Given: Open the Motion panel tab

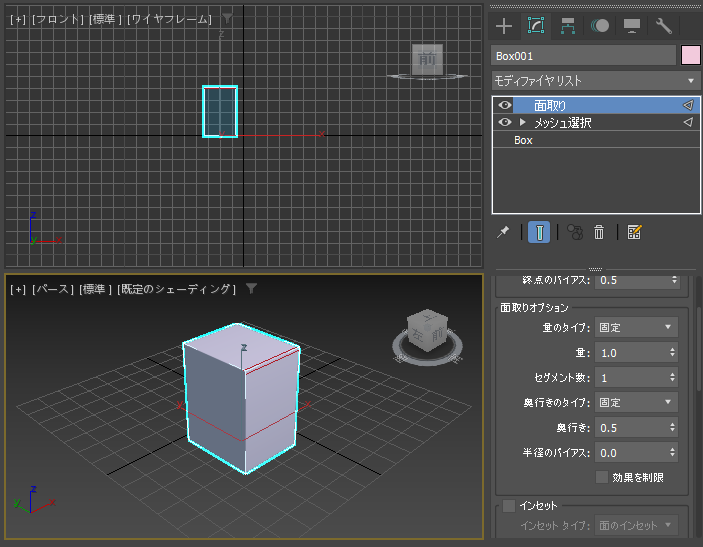Looking at the screenshot, I should click(x=600, y=26).
